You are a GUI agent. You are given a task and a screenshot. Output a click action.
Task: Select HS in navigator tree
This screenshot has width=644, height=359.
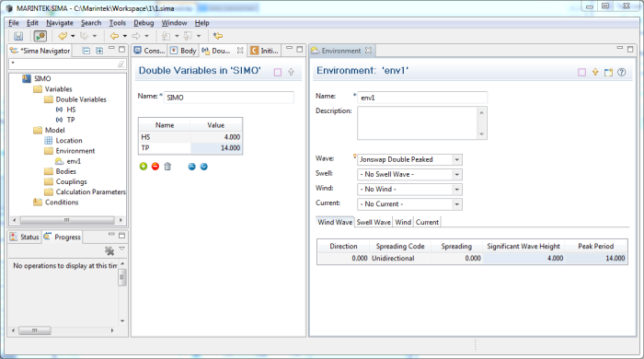click(x=71, y=110)
